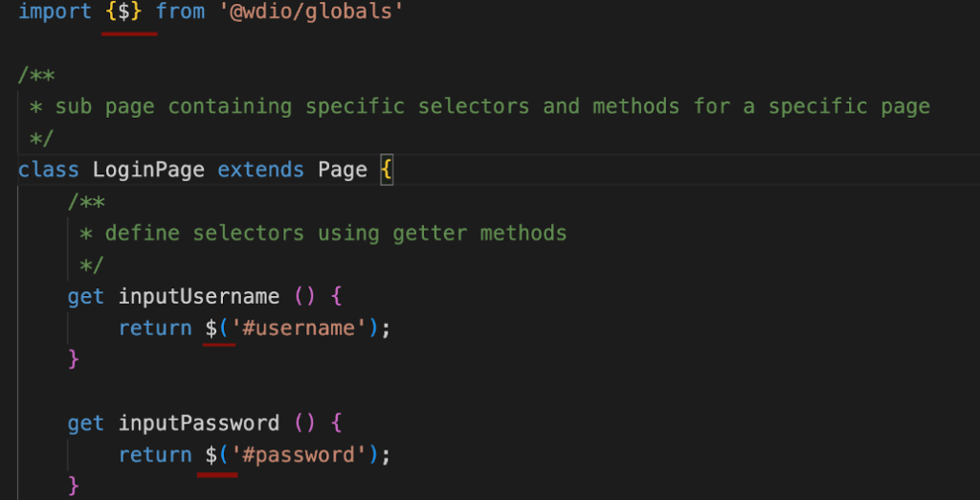Screen dimensions: 980x500
Task: Click the '#password' selector string
Action: (299, 455)
